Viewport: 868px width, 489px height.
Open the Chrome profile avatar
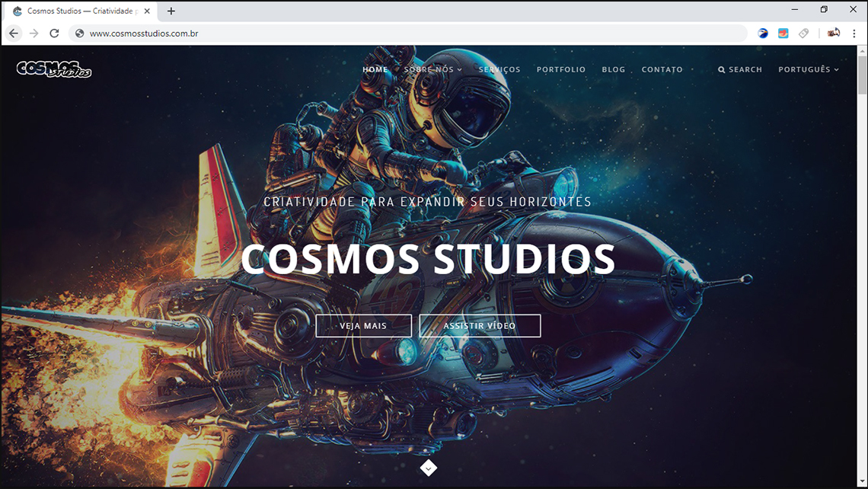(x=834, y=33)
